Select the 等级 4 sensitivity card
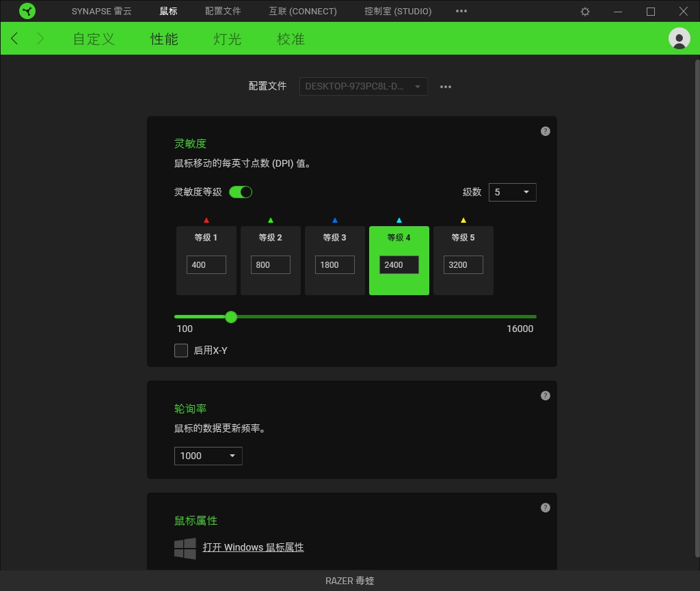 (x=399, y=260)
